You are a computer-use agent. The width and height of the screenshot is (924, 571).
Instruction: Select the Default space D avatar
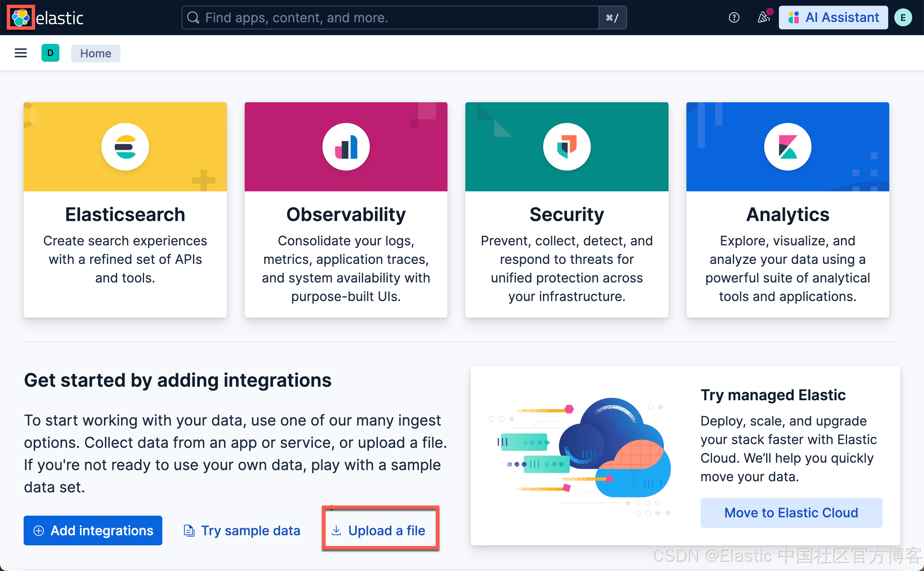click(x=50, y=53)
